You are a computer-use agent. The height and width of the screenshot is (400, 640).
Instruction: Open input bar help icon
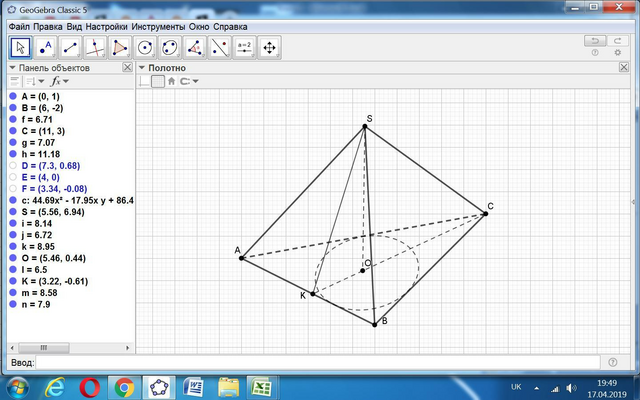coord(613,362)
